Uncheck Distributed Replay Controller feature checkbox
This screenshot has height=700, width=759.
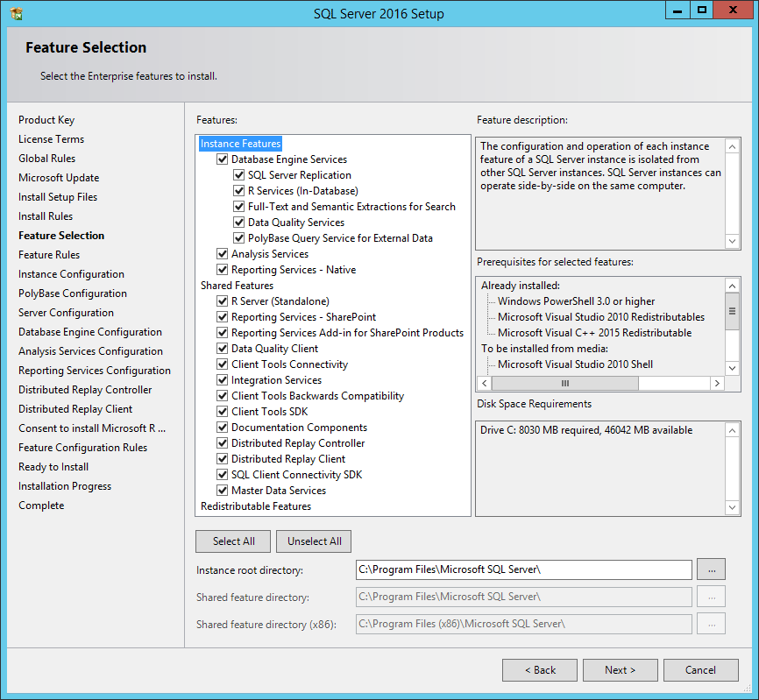(x=223, y=443)
